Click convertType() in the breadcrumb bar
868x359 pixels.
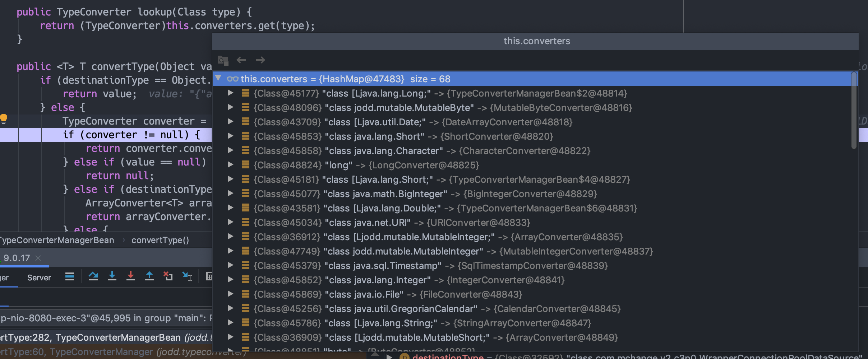tap(160, 240)
